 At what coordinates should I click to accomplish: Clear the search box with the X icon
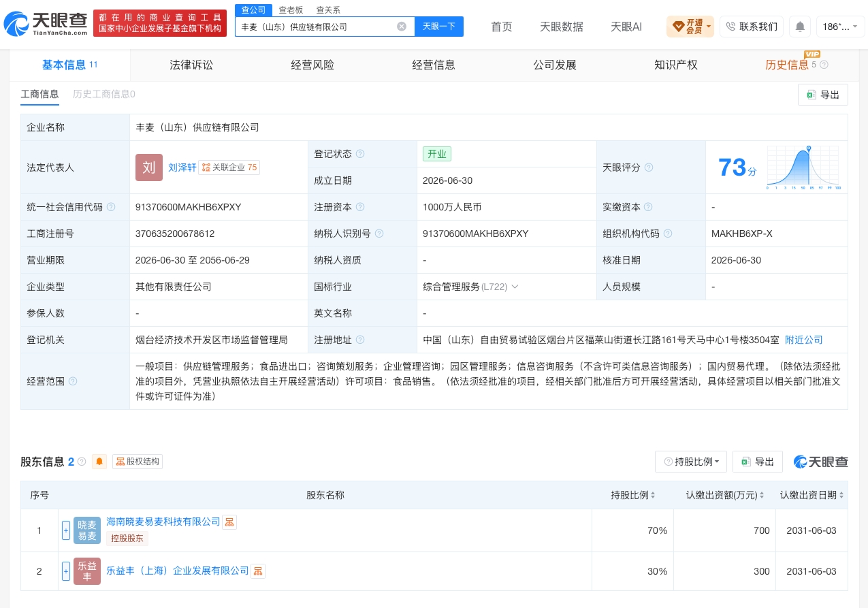[402, 27]
